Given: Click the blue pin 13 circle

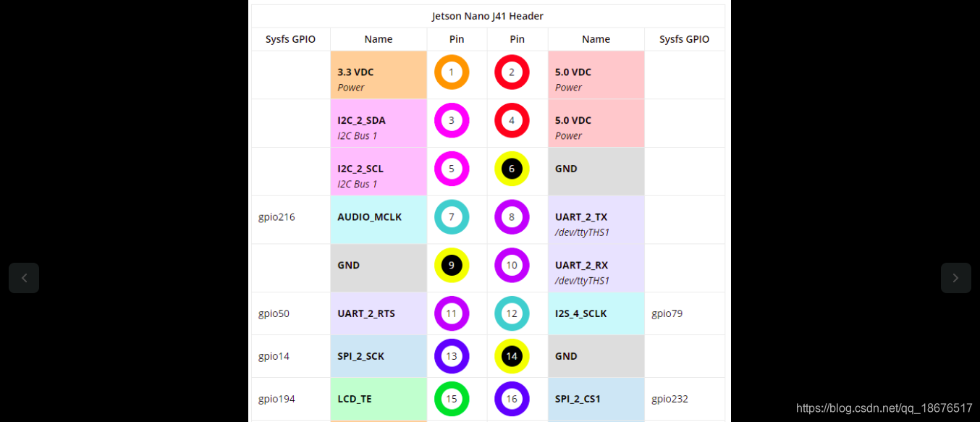Looking at the screenshot, I should pos(452,356).
